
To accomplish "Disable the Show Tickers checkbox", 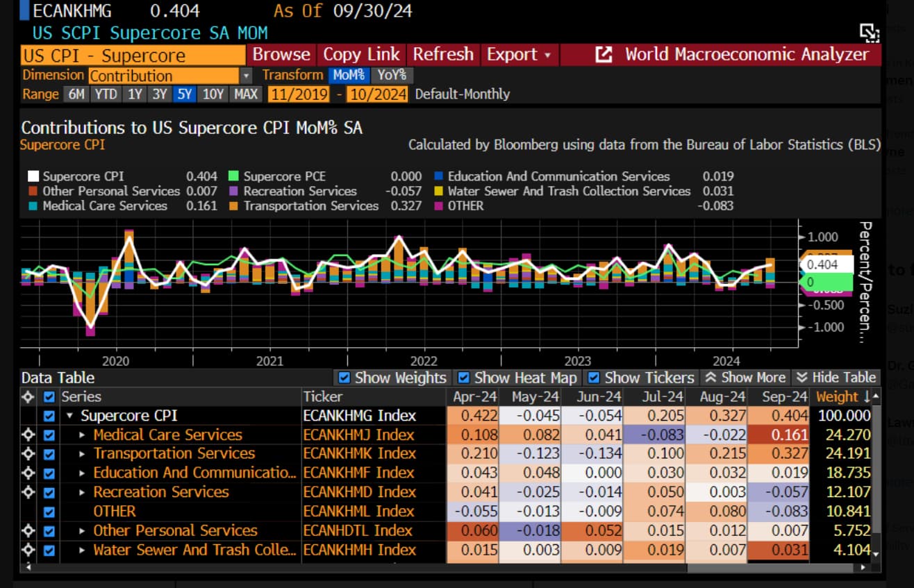I will [x=594, y=378].
